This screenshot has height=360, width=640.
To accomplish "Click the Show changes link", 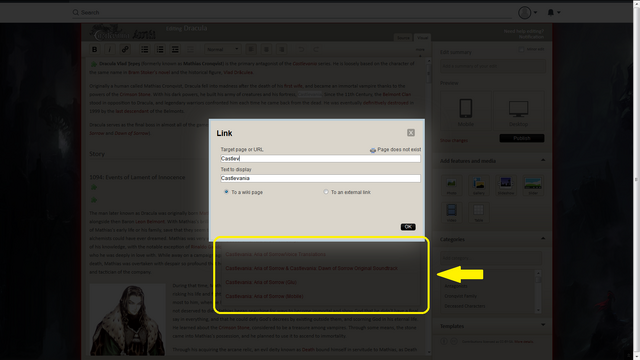I will click(x=454, y=140).
